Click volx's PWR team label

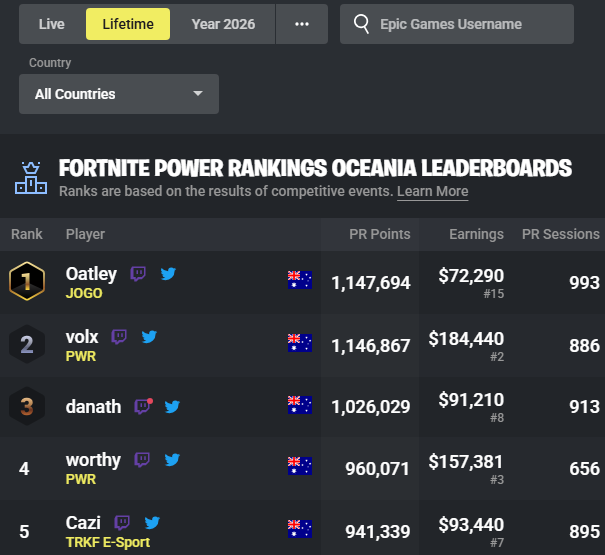coord(81,356)
